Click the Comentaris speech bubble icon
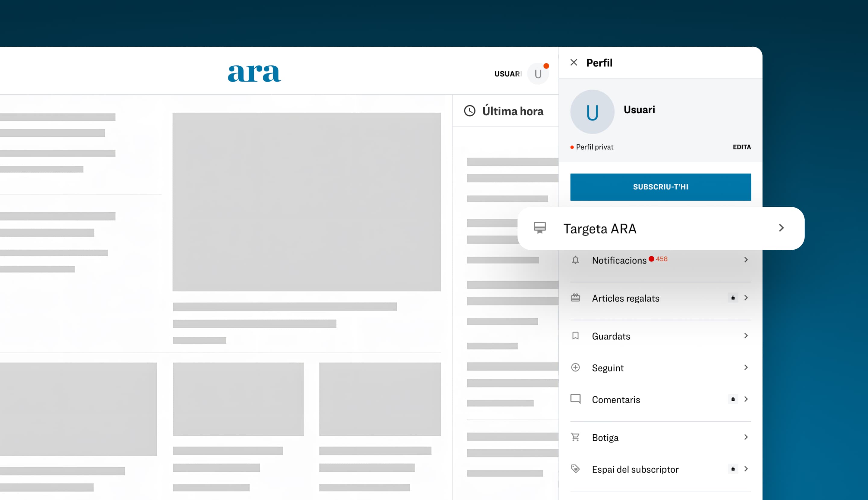Viewport: 868px width, 500px height. [576, 399]
